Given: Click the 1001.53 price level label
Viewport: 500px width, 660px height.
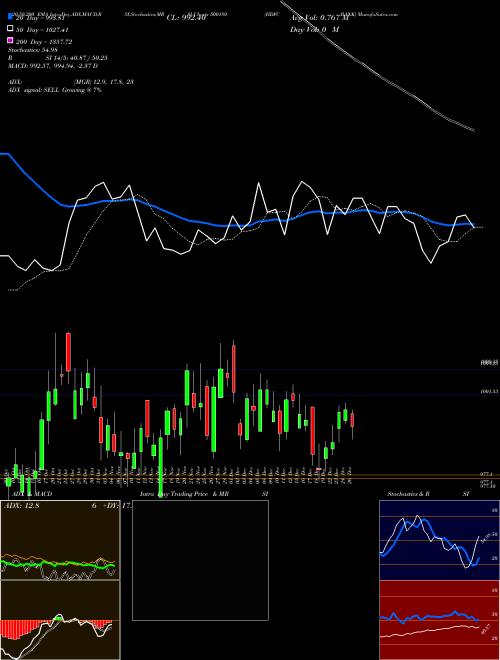Looking at the screenshot, I should click(x=489, y=391).
